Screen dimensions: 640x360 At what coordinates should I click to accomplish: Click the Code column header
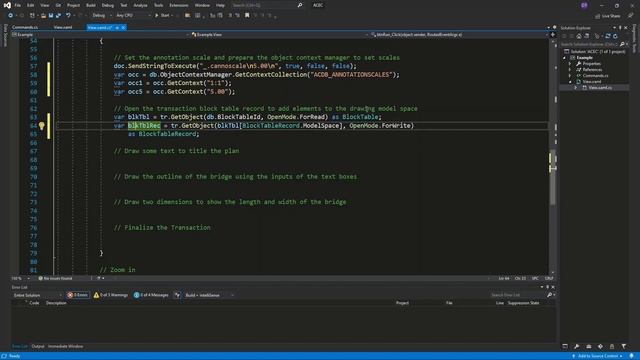(34, 303)
